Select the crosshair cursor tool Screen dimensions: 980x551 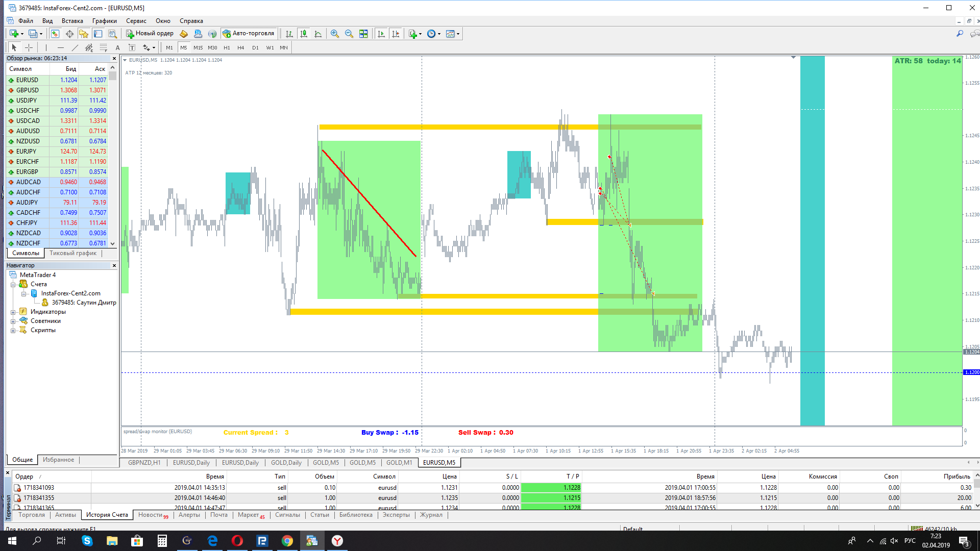(29, 47)
